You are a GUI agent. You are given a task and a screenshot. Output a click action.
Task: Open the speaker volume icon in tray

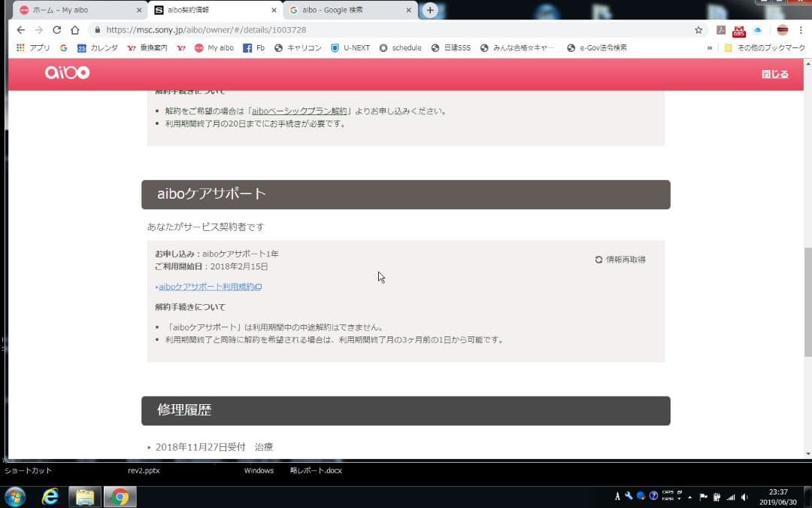coord(744,496)
